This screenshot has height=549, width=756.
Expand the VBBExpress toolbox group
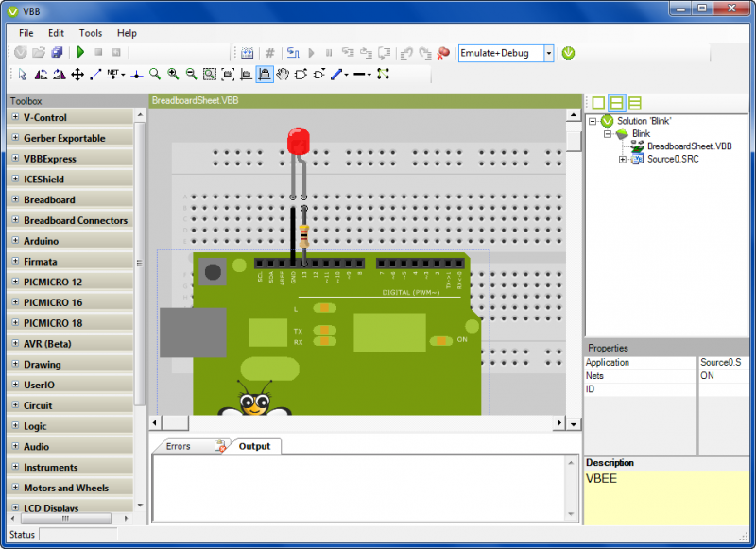point(15,158)
